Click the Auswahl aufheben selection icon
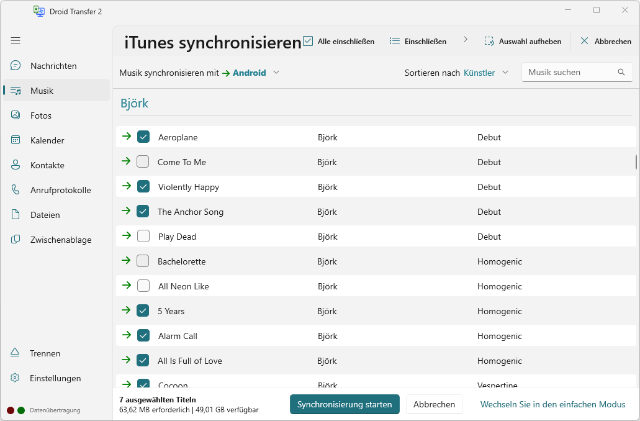 pos(489,41)
